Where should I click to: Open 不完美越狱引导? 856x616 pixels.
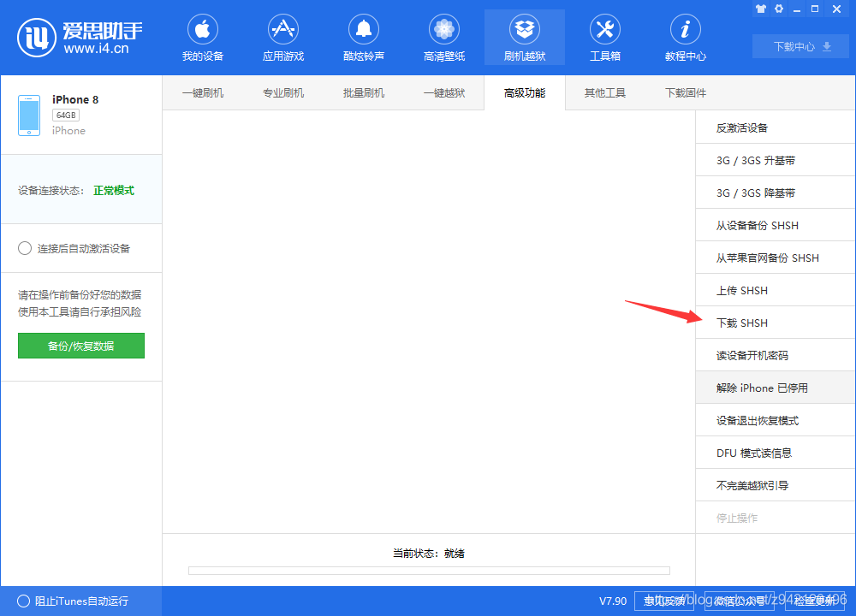pyautogui.click(x=776, y=485)
